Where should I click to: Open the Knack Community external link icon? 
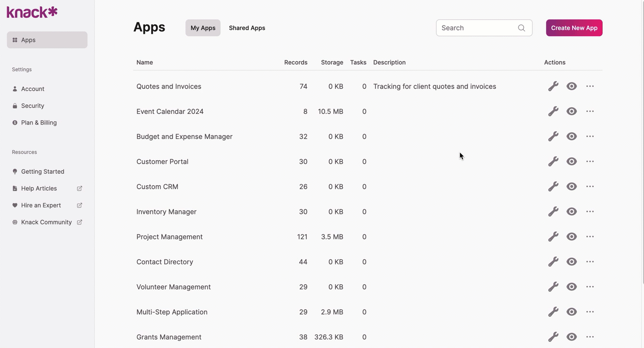pyautogui.click(x=79, y=222)
